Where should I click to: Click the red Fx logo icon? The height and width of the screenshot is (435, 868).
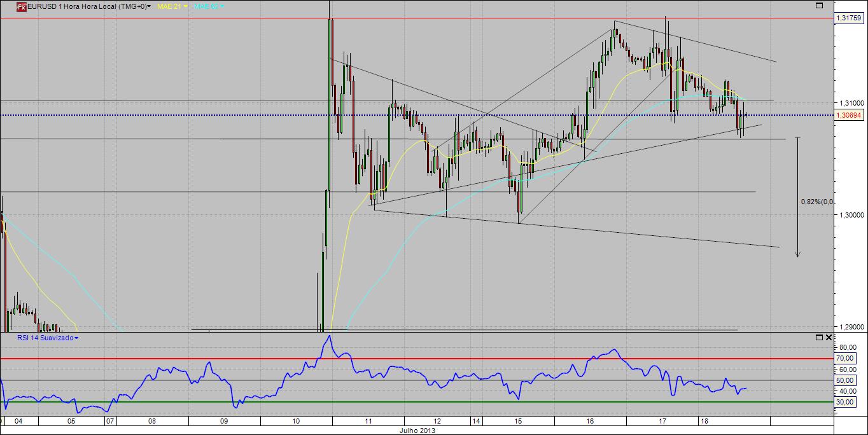[21, 7]
